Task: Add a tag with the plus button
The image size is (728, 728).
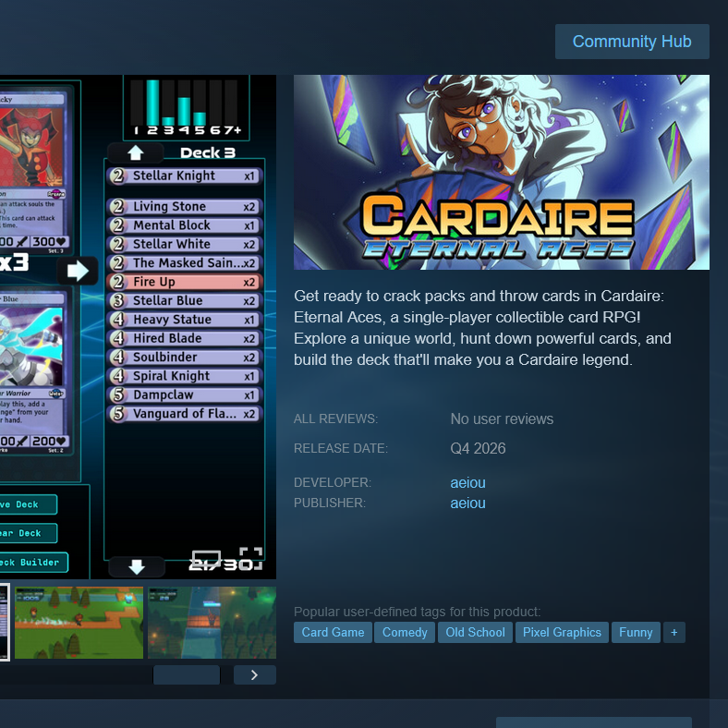Action: coord(674,632)
